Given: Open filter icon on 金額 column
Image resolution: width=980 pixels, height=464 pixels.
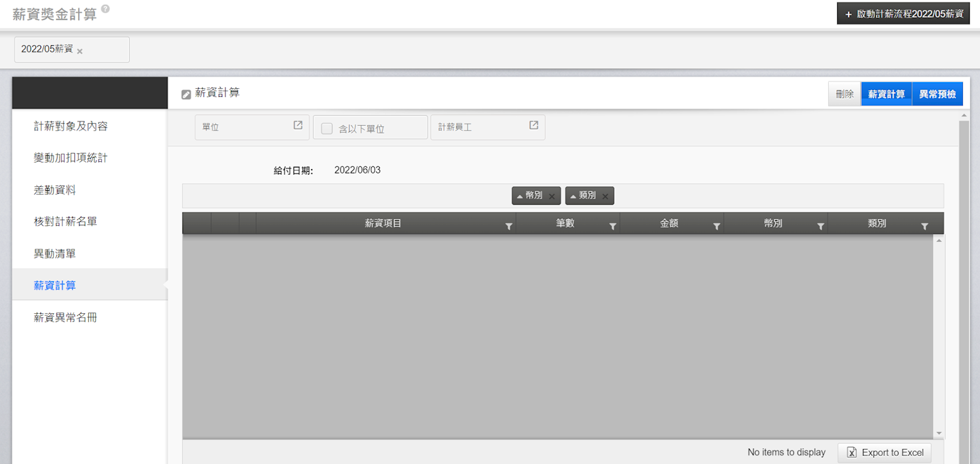Looking at the screenshot, I should (717, 226).
